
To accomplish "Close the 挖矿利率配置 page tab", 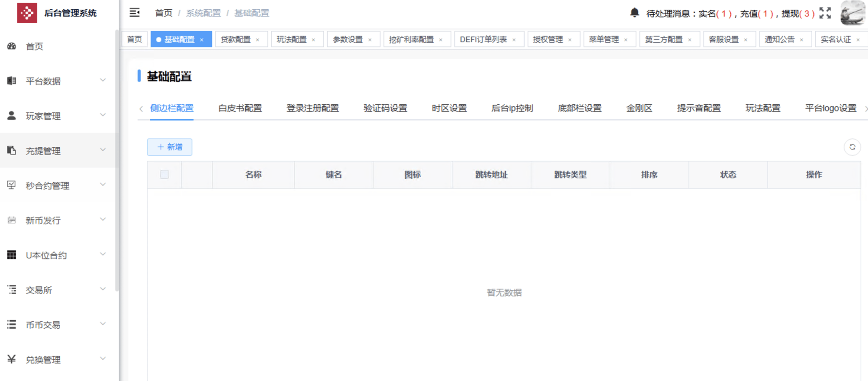I will [441, 40].
